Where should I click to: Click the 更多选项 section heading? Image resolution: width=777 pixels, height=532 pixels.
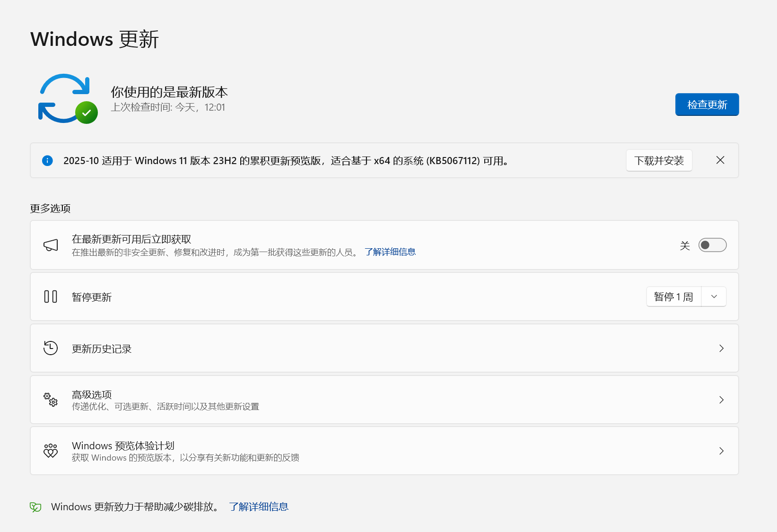click(50, 208)
